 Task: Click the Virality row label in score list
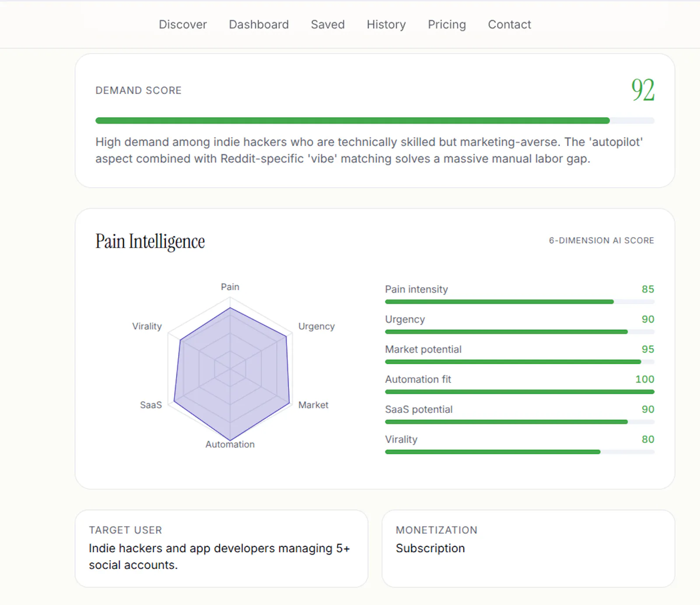(401, 439)
